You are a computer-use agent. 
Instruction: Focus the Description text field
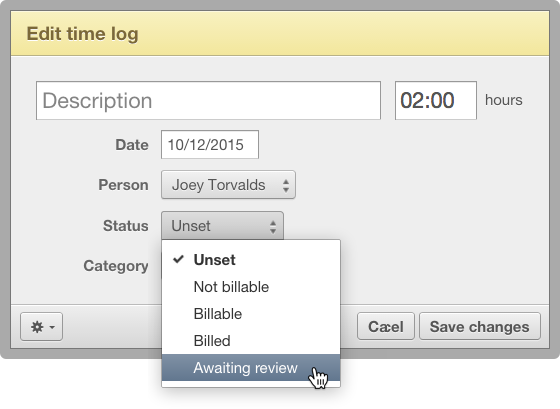point(208,100)
